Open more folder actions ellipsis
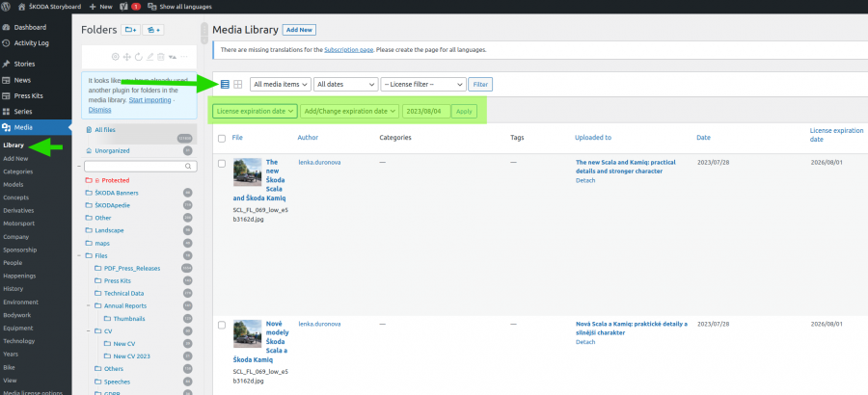Image resolution: width=868 pixels, height=395 pixels. [x=184, y=57]
